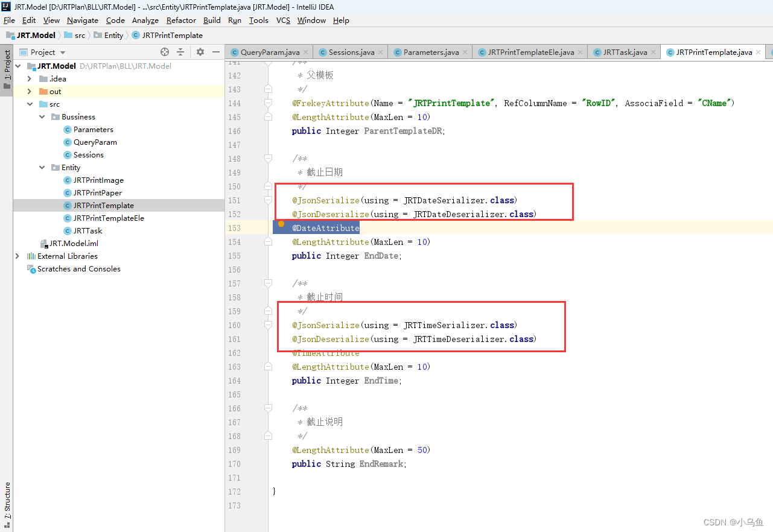The width and height of the screenshot is (773, 532).
Task: Close the JRTPrintTemplate.java tab
Action: tap(759, 52)
